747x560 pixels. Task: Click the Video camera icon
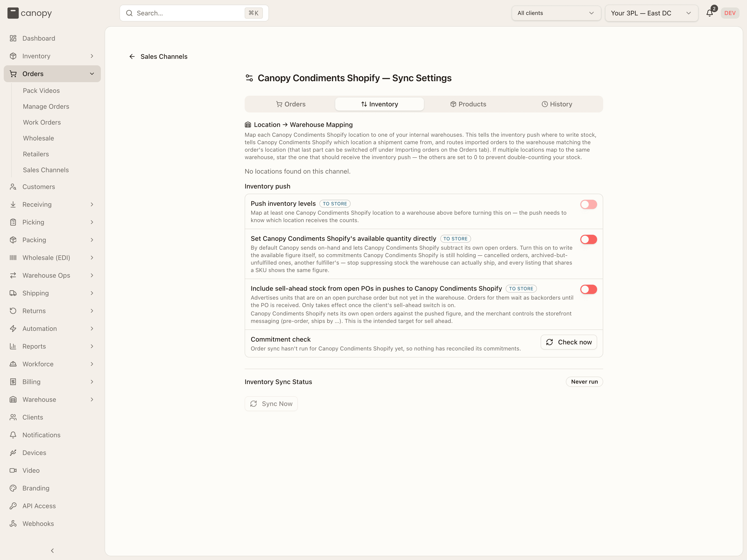click(x=13, y=470)
